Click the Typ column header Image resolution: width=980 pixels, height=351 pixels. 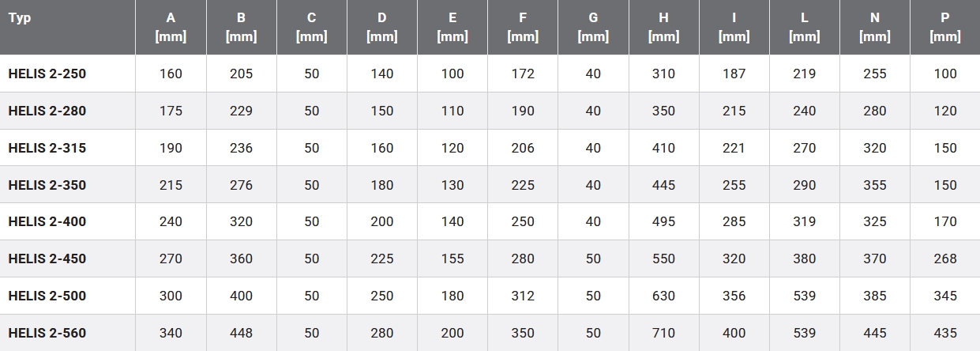20,18
